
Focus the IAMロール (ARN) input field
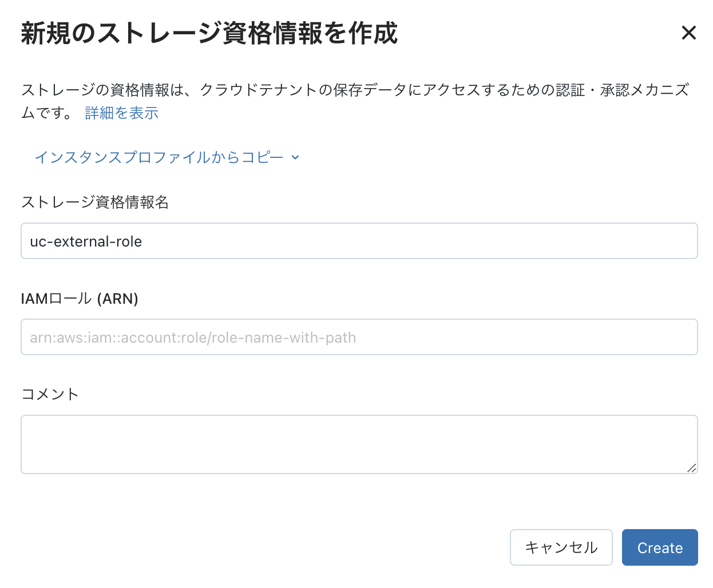[x=359, y=337]
